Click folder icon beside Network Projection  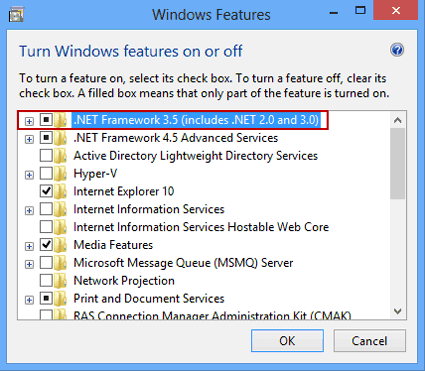tap(60, 281)
